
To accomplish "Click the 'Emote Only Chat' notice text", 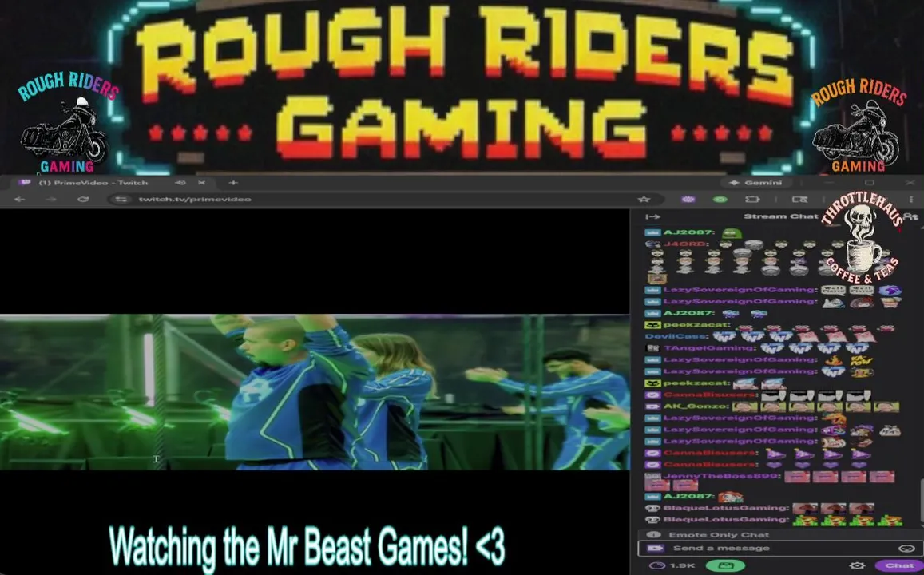I will click(x=719, y=535).
